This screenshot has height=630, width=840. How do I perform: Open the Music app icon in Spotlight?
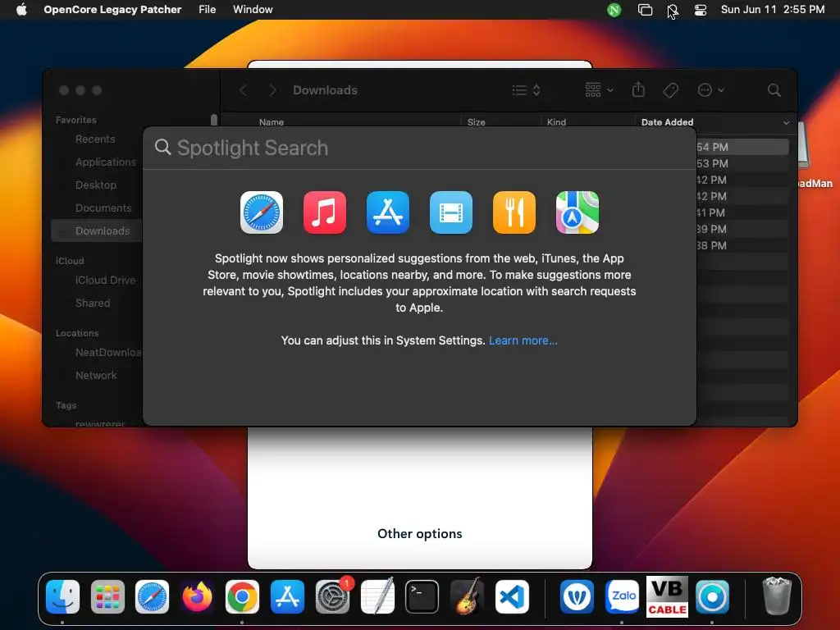pos(325,212)
